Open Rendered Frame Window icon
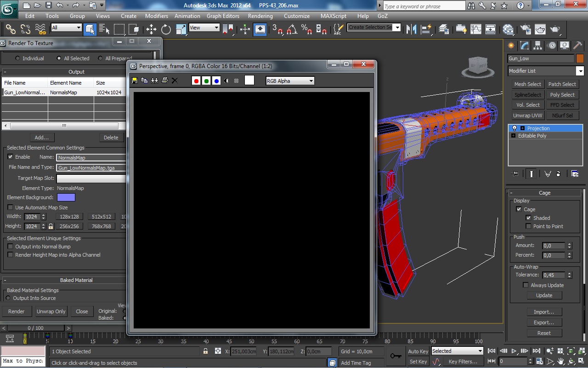 pyautogui.click(x=540, y=29)
